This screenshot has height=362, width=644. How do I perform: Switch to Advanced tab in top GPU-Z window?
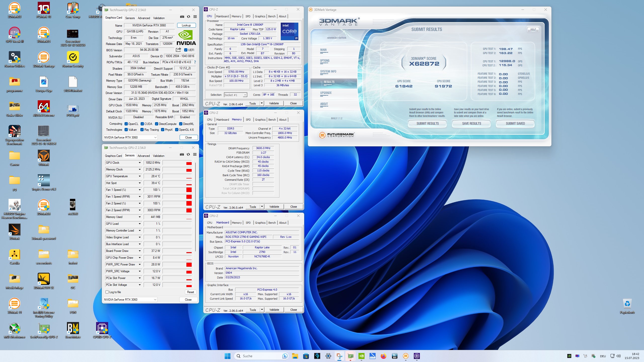pyautogui.click(x=144, y=18)
